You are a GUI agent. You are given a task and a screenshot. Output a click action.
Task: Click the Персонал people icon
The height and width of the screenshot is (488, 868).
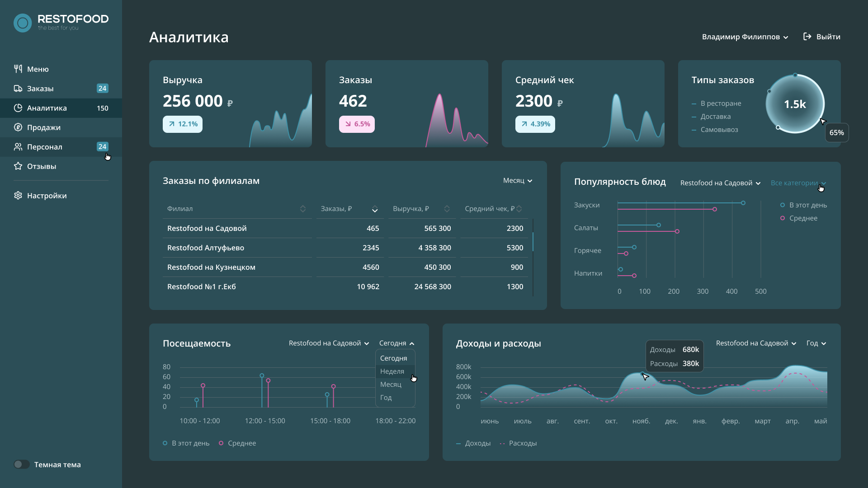18,147
